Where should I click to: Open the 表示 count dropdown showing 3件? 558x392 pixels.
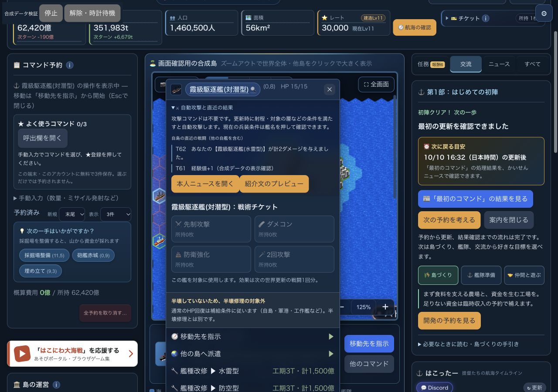116,214
